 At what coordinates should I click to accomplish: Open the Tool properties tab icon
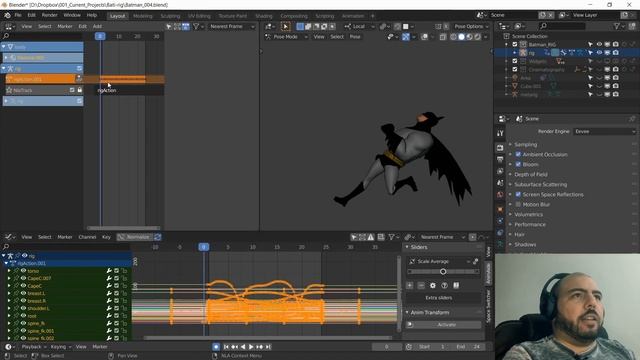(500, 133)
